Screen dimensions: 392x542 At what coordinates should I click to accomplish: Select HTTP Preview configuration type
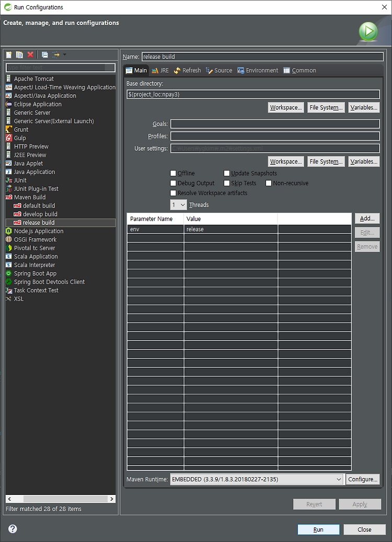(31, 146)
